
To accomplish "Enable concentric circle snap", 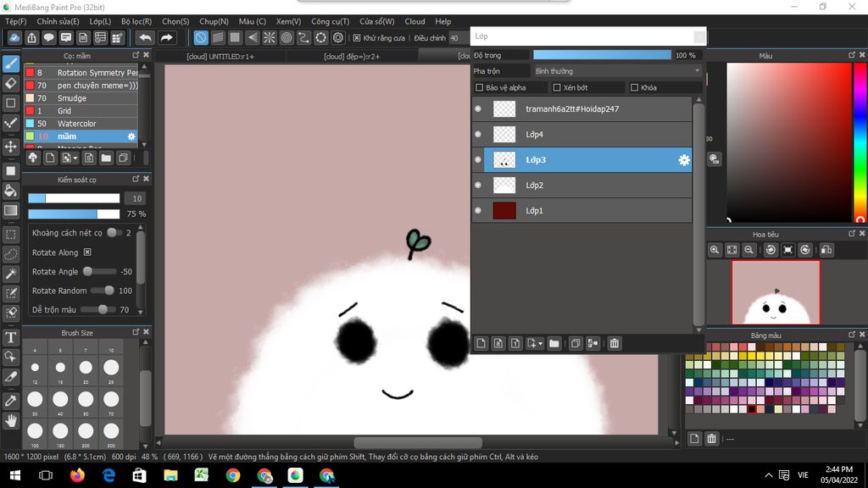I will point(287,37).
